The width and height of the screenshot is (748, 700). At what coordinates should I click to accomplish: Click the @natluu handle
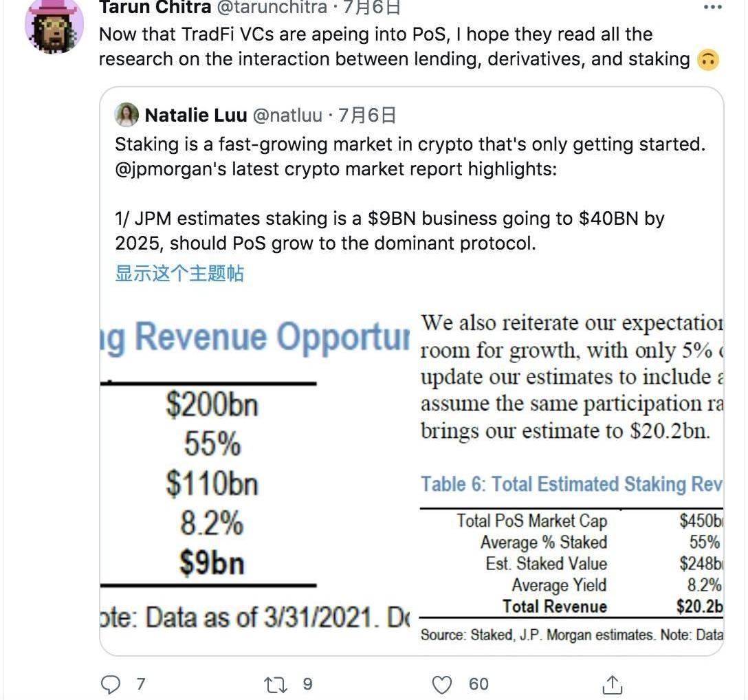click(287, 115)
